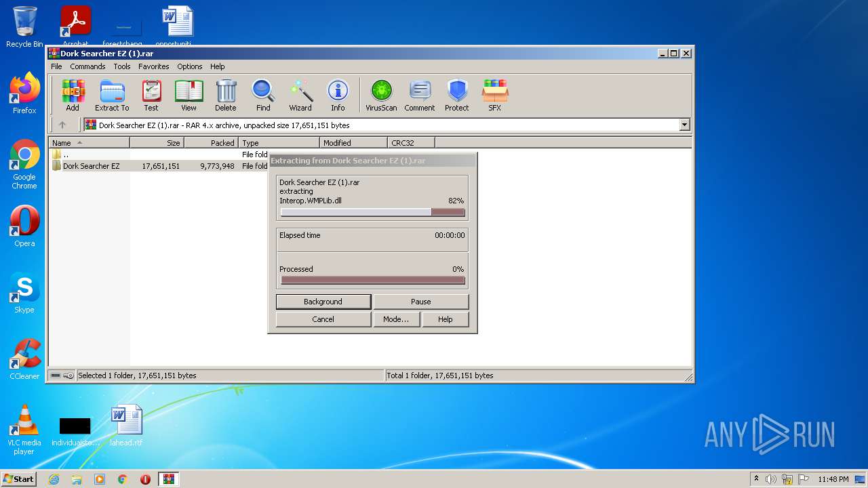868x488 pixels.
Task: Show archive Info icon
Action: 338,95
